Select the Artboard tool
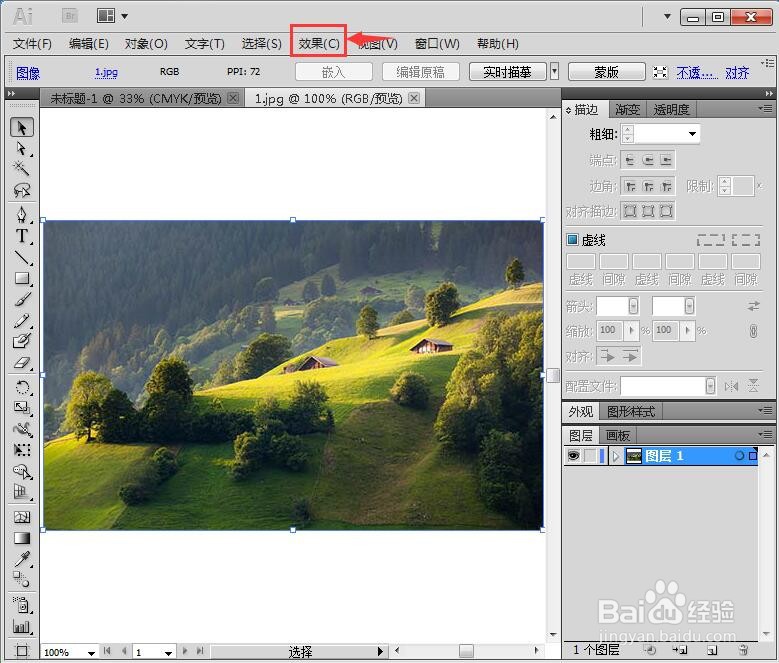This screenshot has height=663, width=779. click(22, 650)
